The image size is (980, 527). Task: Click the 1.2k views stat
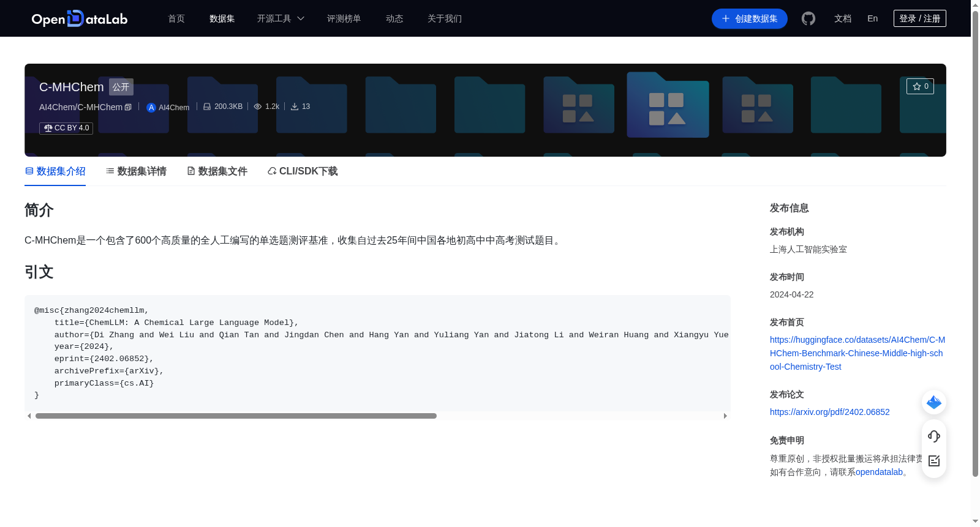266,107
